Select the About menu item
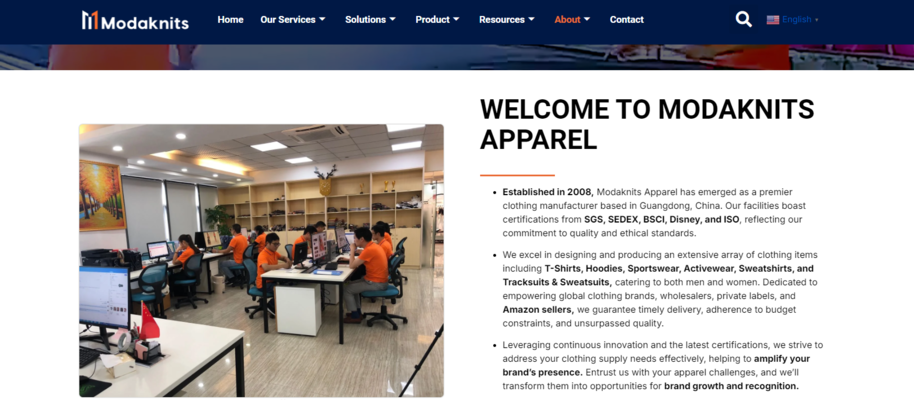Screen dimensions: 914x400 pyautogui.click(x=567, y=19)
